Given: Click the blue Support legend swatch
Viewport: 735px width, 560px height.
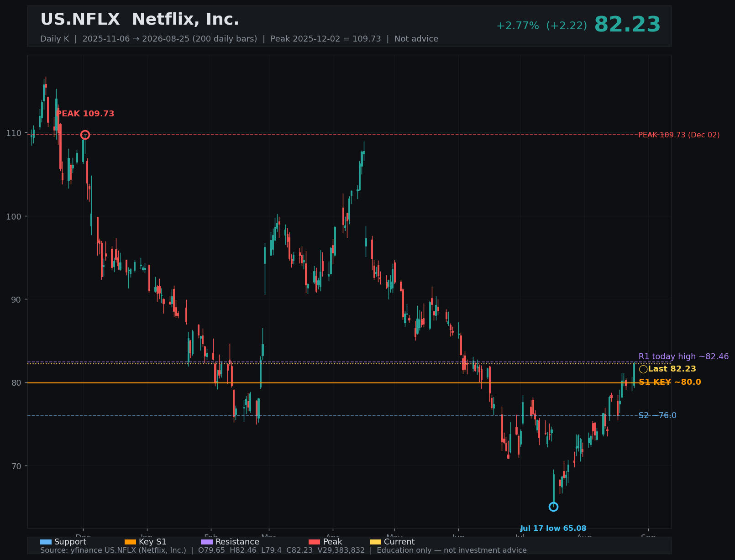Looking at the screenshot, I should coord(46,542).
